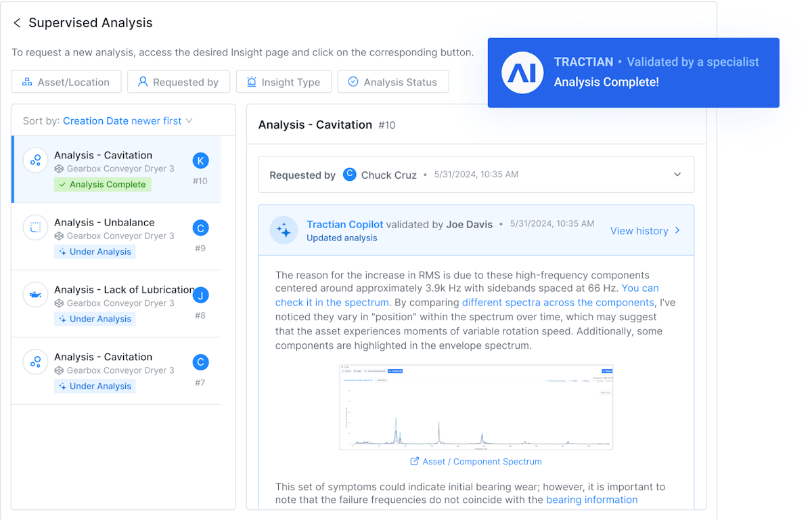Viewport: 812px width, 520px height.
Task: Click Chuck Cruz's avatar icon
Action: point(350,174)
